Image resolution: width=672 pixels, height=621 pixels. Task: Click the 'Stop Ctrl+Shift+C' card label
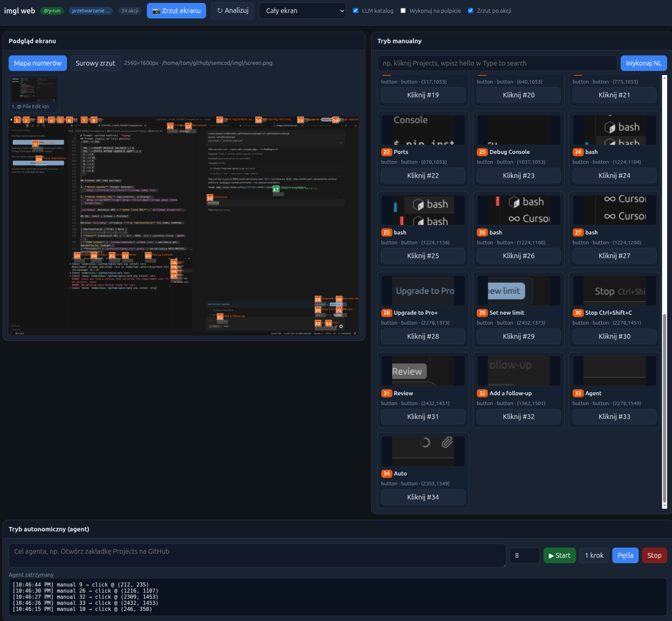609,313
